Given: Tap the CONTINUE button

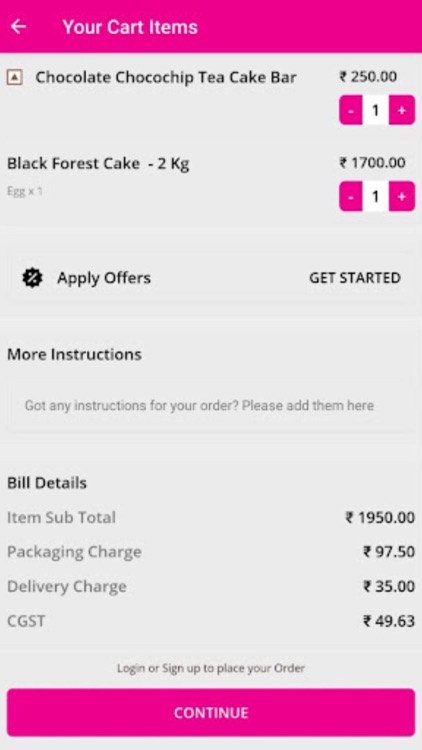Looking at the screenshot, I should point(211,713).
